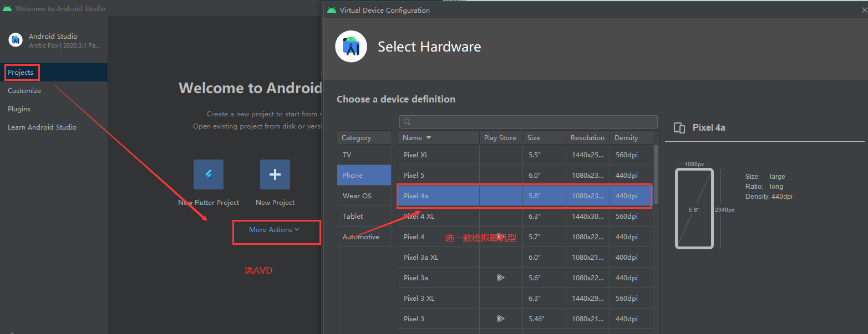Click Play Store icon in Pixel 4 row
Image resolution: width=868 pixels, height=334 pixels.
pos(501,237)
